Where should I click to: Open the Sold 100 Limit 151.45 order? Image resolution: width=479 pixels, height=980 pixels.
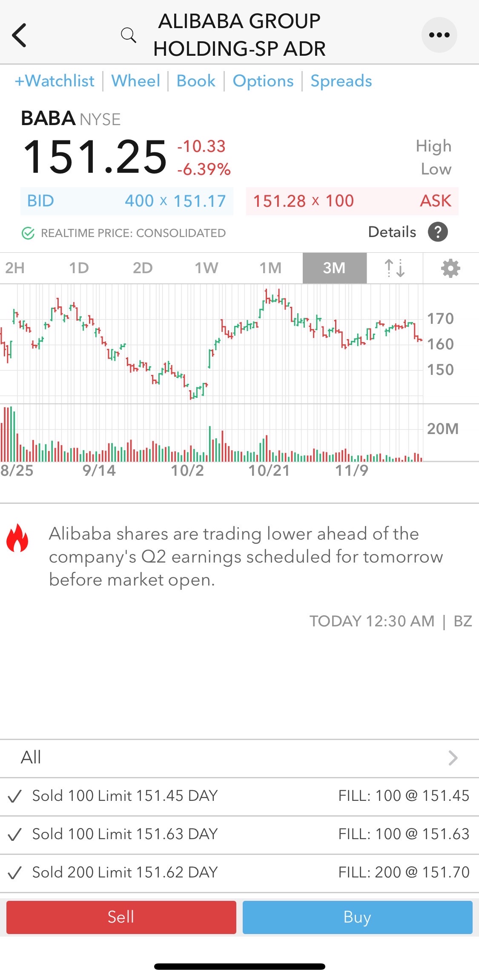click(239, 796)
